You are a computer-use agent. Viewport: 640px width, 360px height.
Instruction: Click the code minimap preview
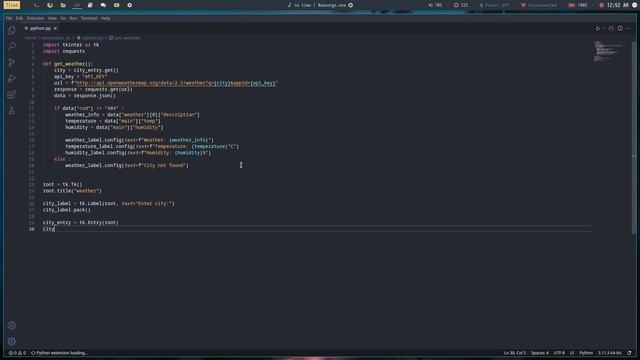tap(609, 51)
